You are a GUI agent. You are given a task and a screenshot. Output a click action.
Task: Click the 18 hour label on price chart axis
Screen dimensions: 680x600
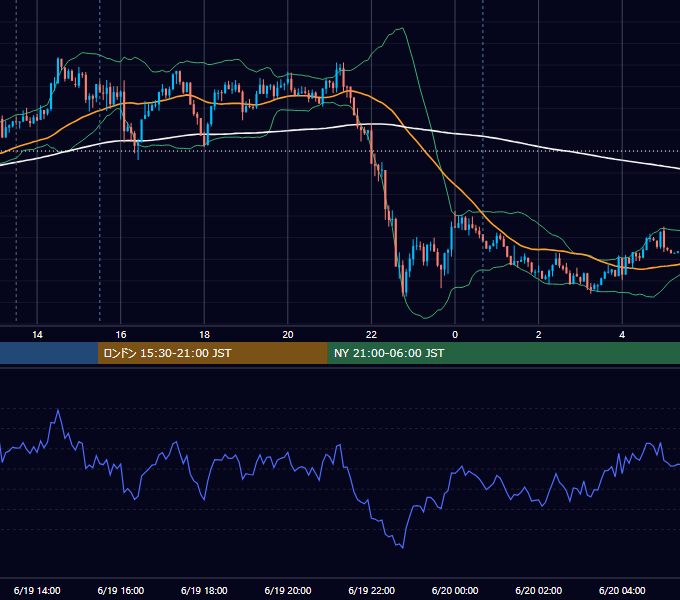(204, 335)
